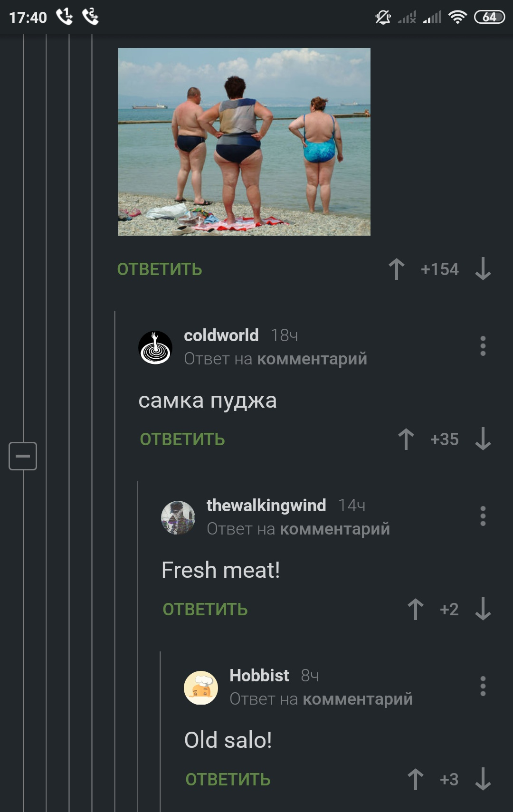This screenshot has width=513, height=812.
Task: Downvote thewalkingwind's comment
Action: (483, 609)
